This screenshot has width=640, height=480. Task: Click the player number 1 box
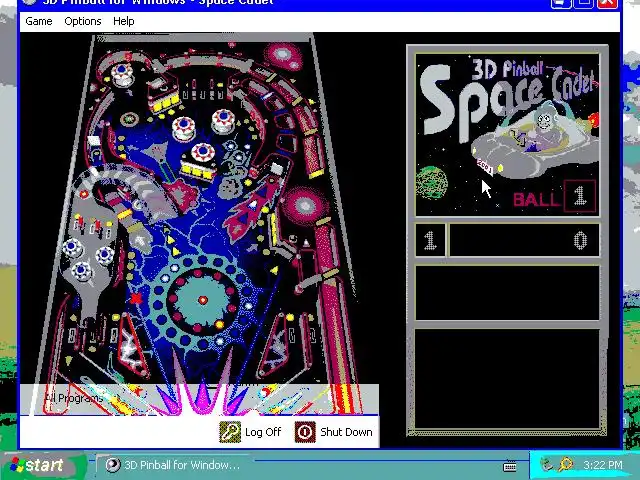tap(430, 240)
